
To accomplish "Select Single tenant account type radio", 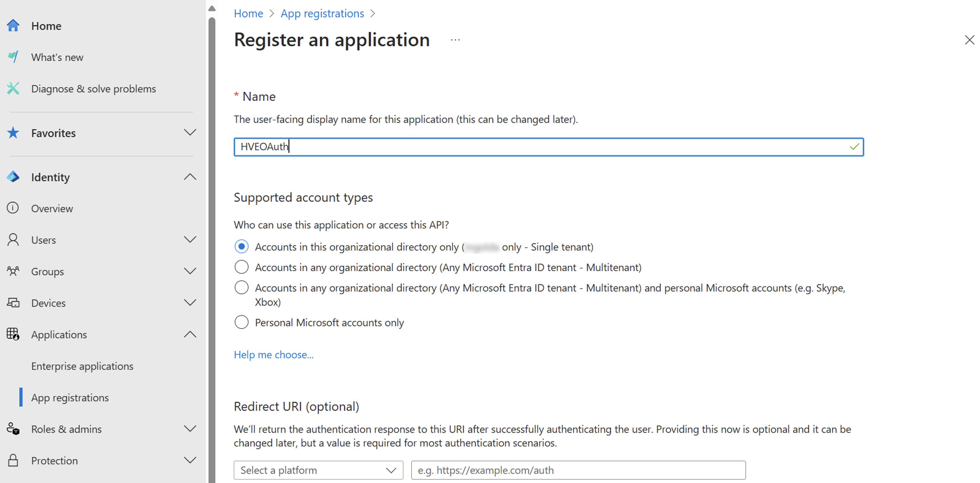I will pyautogui.click(x=242, y=246).
